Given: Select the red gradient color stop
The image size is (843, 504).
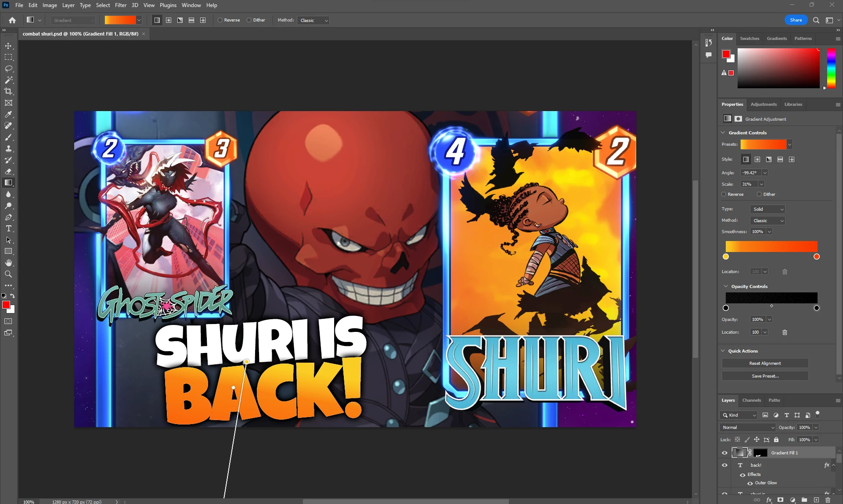Looking at the screenshot, I should pos(817,257).
